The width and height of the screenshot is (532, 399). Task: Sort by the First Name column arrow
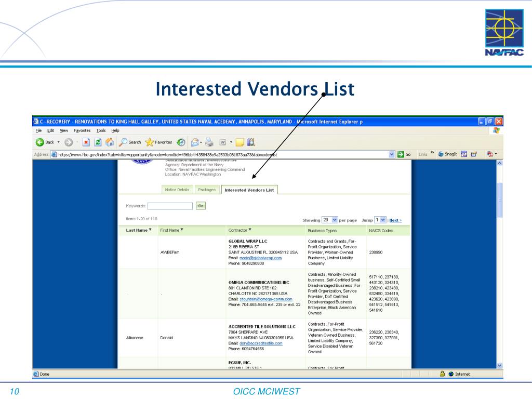pyautogui.click(x=182, y=230)
